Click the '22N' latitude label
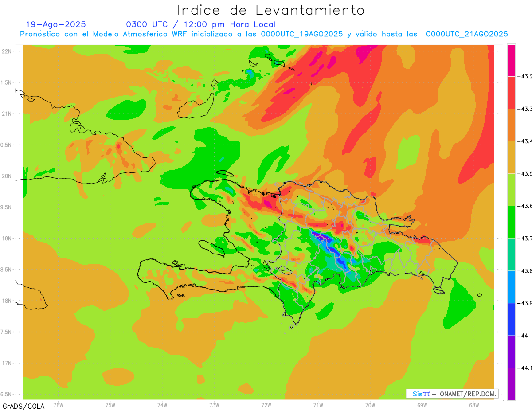 [7, 51]
